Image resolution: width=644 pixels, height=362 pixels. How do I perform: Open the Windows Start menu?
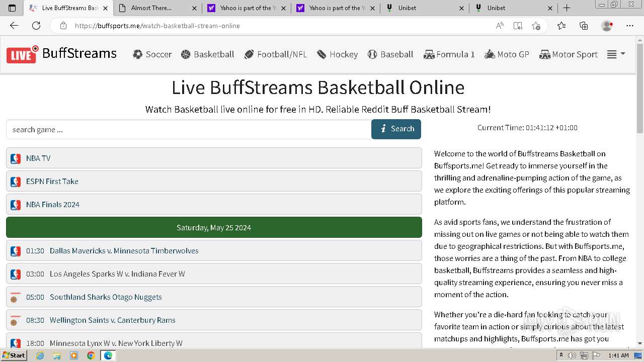click(14, 355)
